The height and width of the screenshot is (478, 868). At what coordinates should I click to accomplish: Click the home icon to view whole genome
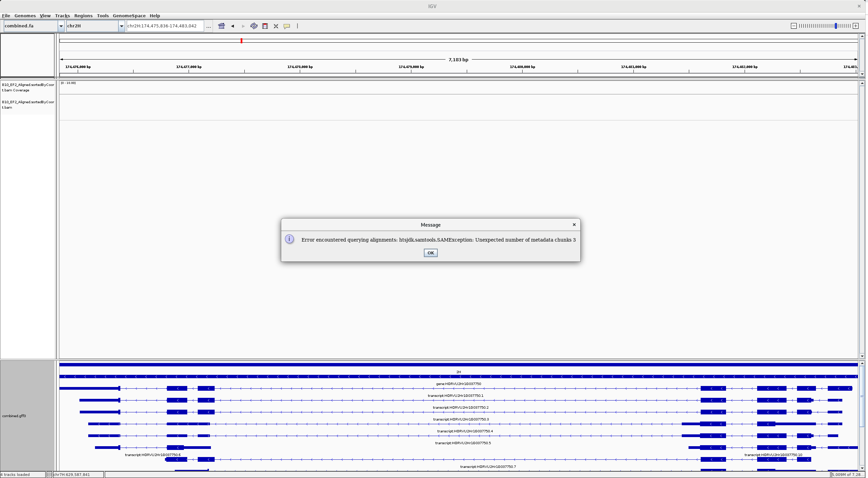pyautogui.click(x=222, y=26)
